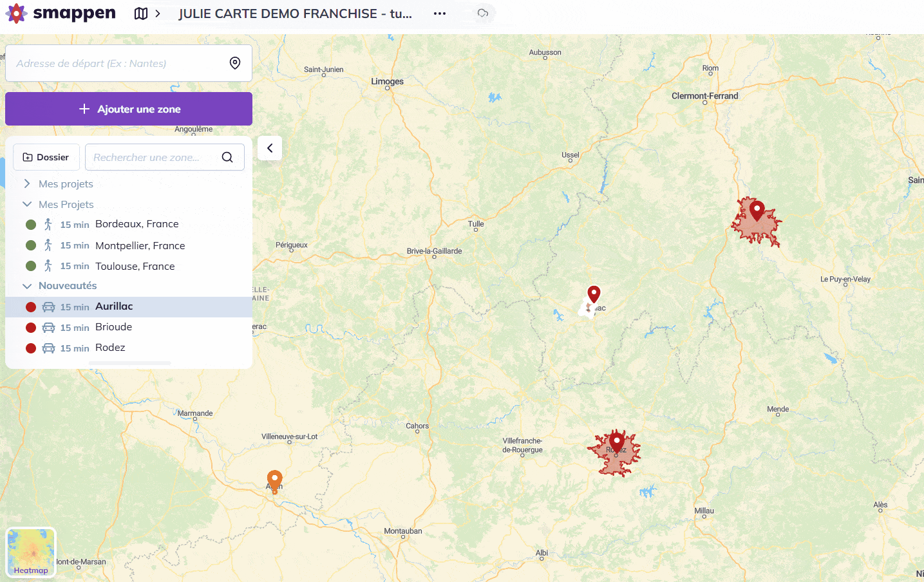Select the orange map marker near Agen

pyautogui.click(x=275, y=480)
